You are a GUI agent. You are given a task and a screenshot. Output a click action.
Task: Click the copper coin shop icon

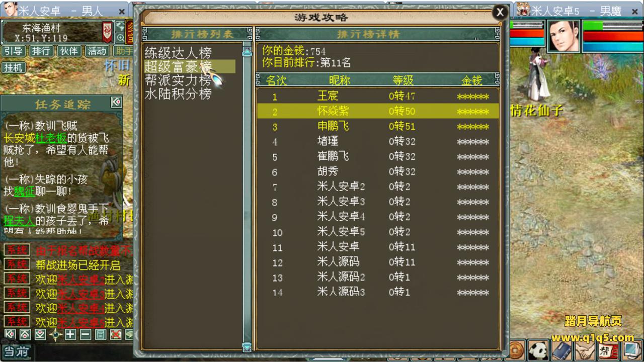517,350
